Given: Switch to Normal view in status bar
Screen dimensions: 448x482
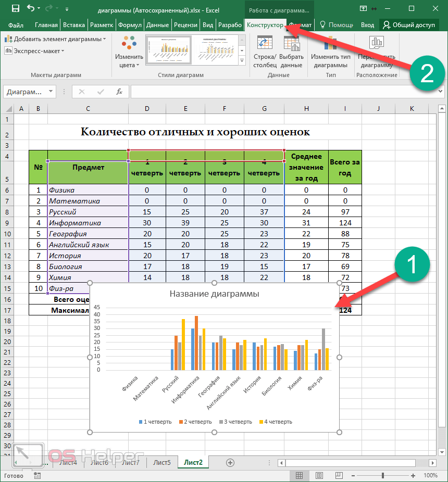Looking at the screenshot, I should point(299,475).
